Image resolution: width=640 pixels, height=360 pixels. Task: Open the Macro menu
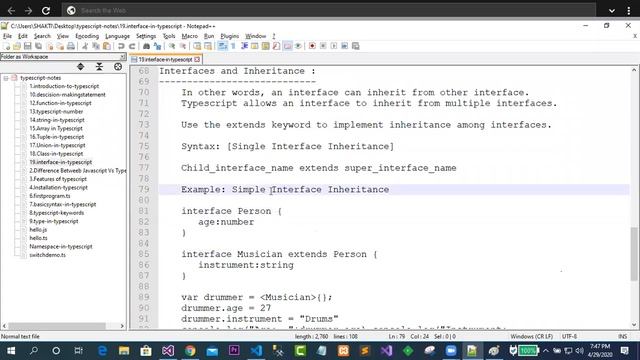click(x=189, y=36)
